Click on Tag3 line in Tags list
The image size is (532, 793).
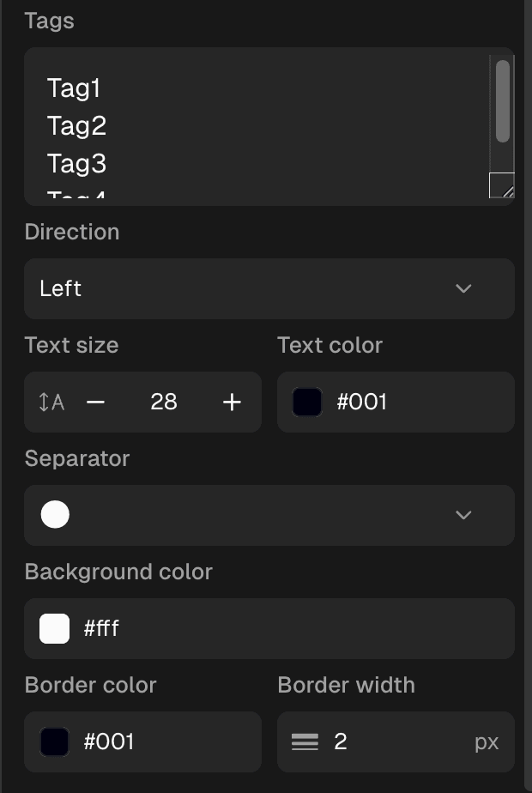(x=76, y=164)
